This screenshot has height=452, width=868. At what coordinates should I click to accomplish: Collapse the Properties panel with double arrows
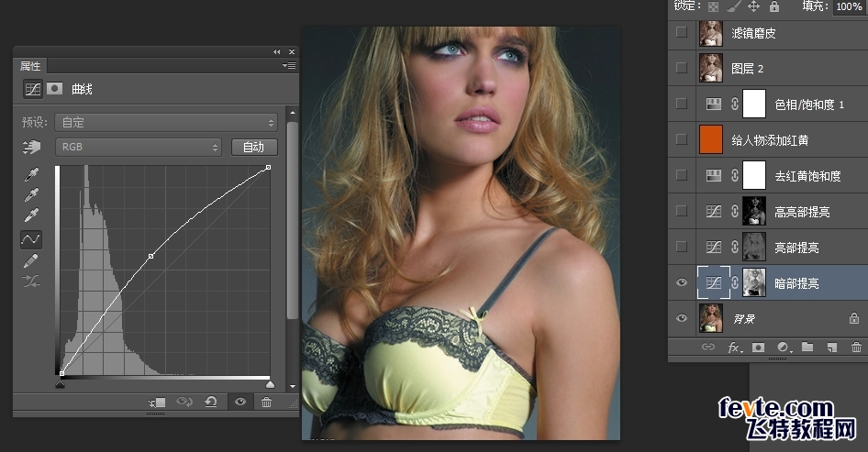[277, 51]
